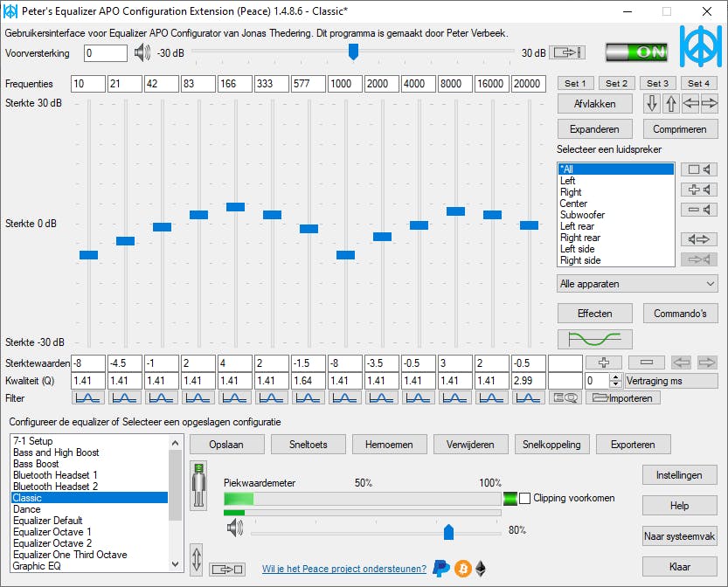Click the add speaker plus icon
The width and height of the screenshot is (728, 587).
(699, 190)
